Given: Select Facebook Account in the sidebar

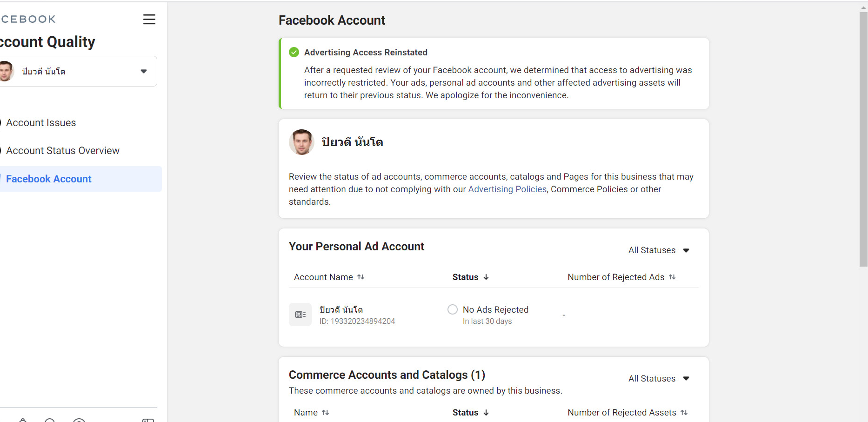Looking at the screenshot, I should 80,179.
